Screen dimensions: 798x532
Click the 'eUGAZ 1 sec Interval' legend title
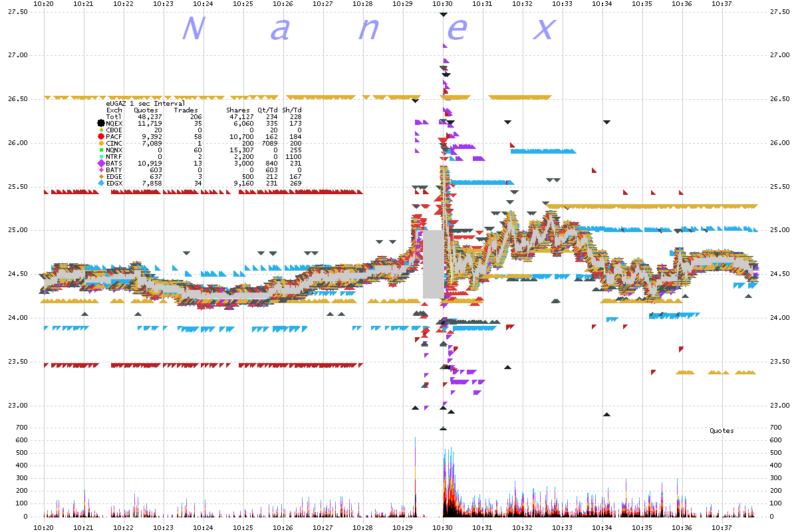coord(146,104)
